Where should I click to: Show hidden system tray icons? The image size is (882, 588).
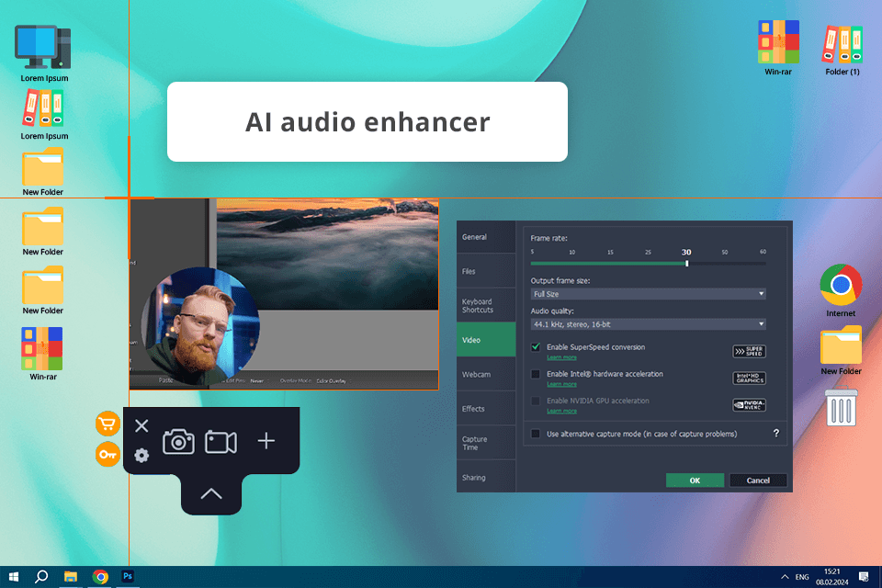785,577
